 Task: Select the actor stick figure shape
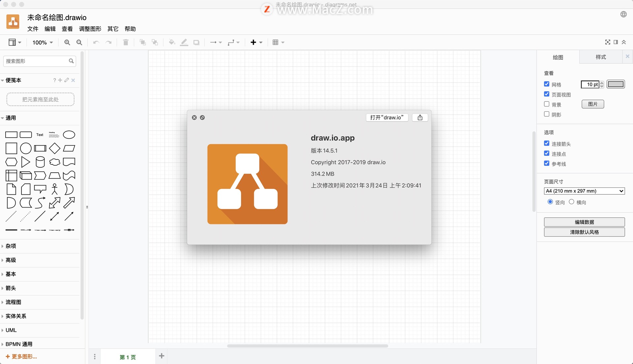tap(55, 189)
